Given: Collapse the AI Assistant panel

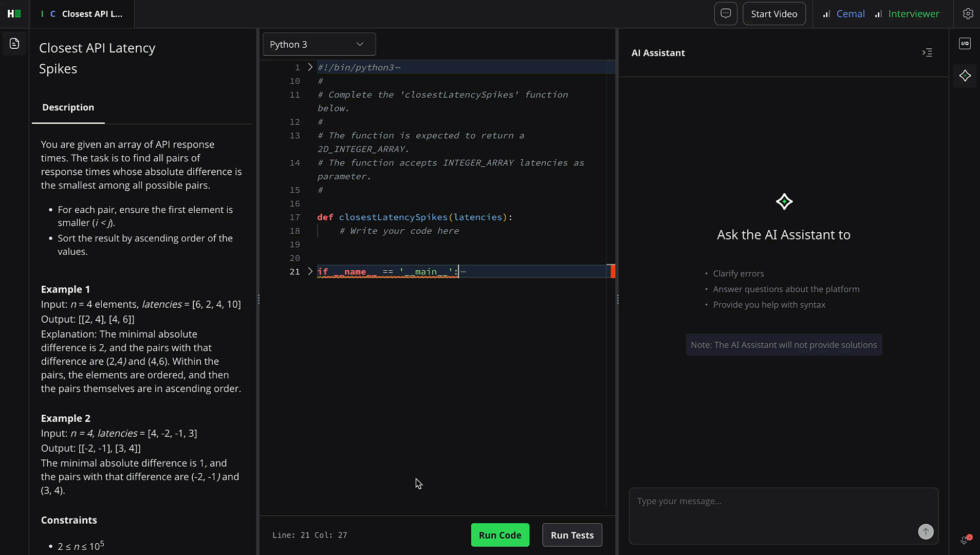Looking at the screenshot, I should (928, 52).
